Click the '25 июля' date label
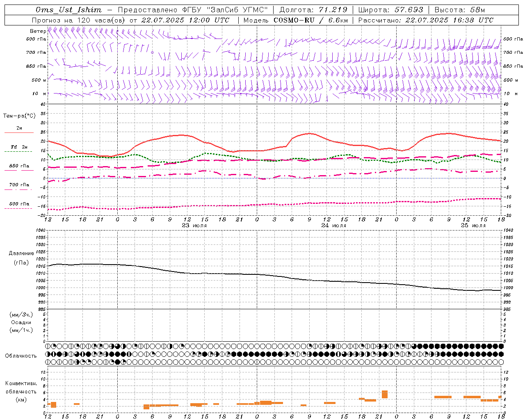The height and width of the screenshot is (420, 525). (473, 226)
